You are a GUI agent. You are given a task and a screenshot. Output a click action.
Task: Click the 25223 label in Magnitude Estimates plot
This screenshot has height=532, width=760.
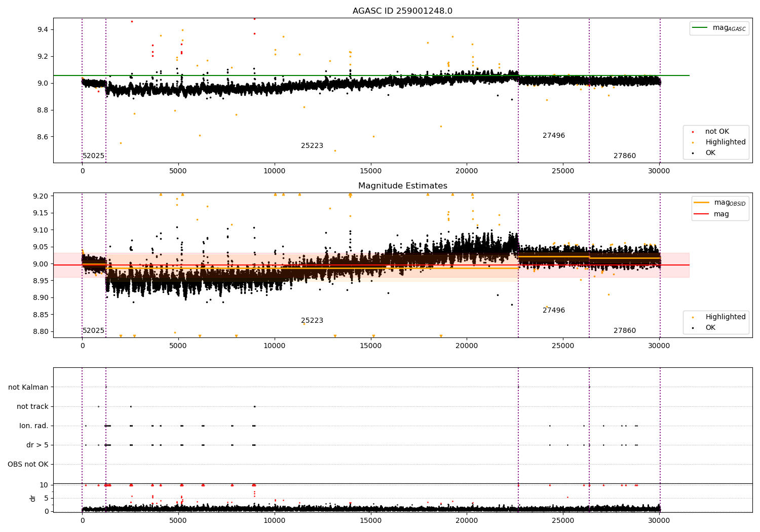(x=312, y=321)
